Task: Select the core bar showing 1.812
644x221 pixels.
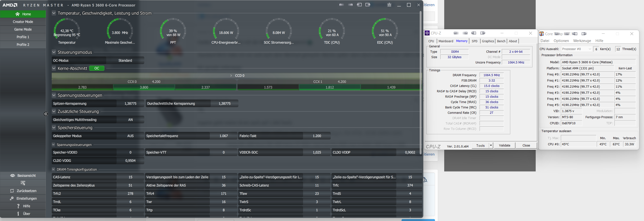Action: pos(330,87)
